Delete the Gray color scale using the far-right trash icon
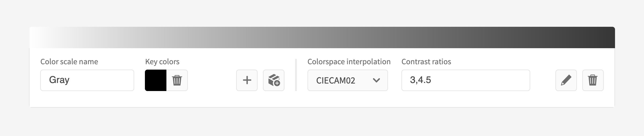This screenshot has width=644, height=136. coord(593,80)
